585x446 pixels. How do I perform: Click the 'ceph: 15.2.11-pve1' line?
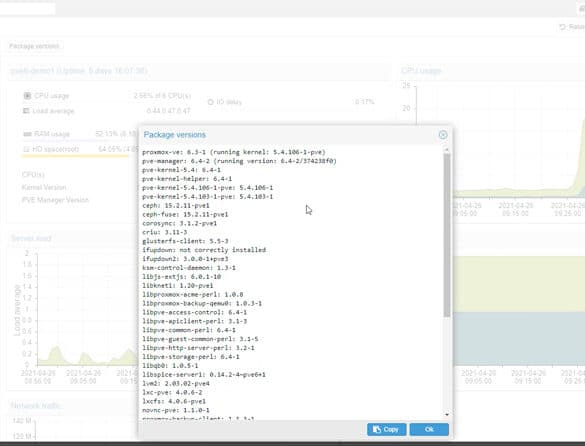176,205
